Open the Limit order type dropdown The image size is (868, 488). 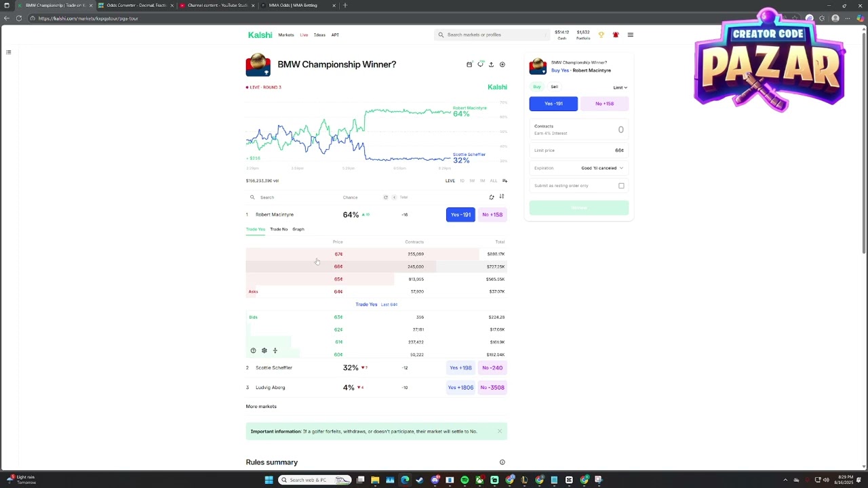pyautogui.click(x=620, y=87)
